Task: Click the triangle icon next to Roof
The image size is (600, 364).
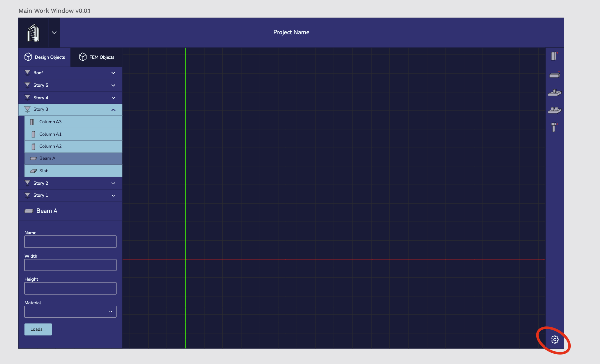Action: [28, 73]
